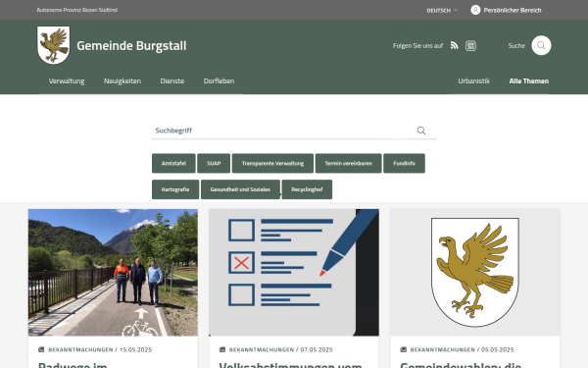Open the bike path photo thumbnail

(113, 272)
